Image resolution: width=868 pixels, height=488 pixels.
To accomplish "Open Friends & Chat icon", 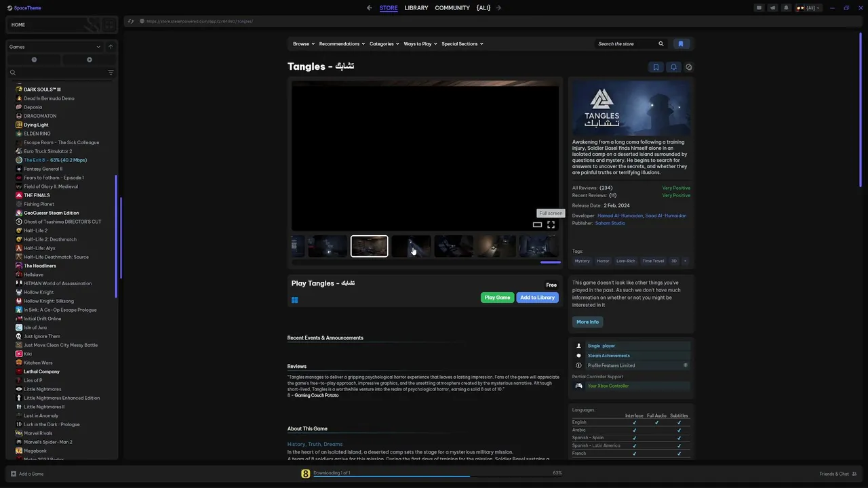I will coord(854,474).
